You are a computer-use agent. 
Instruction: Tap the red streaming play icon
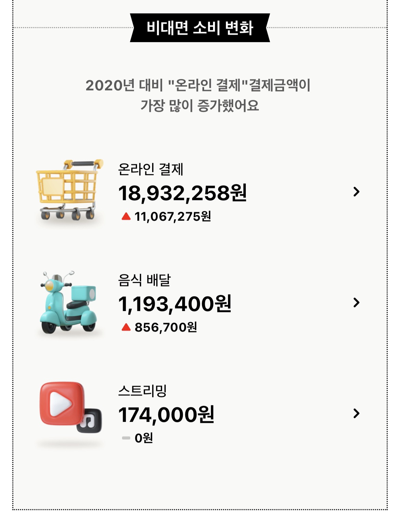62,404
